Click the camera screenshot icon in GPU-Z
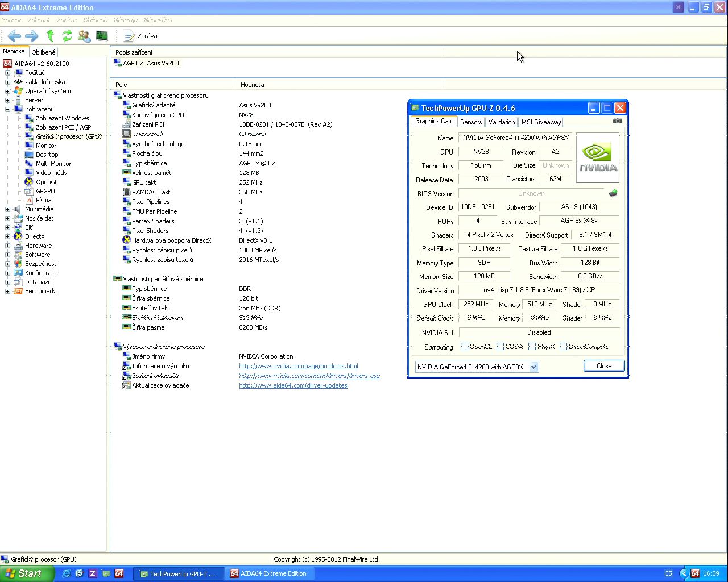This screenshot has width=728, height=582. [x=618, y=120]
